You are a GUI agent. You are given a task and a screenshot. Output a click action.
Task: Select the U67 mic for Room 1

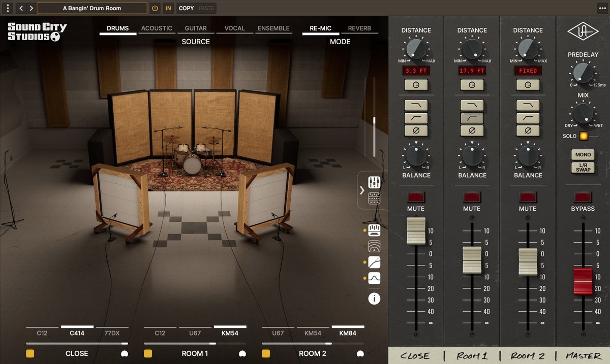pos(195,333)
